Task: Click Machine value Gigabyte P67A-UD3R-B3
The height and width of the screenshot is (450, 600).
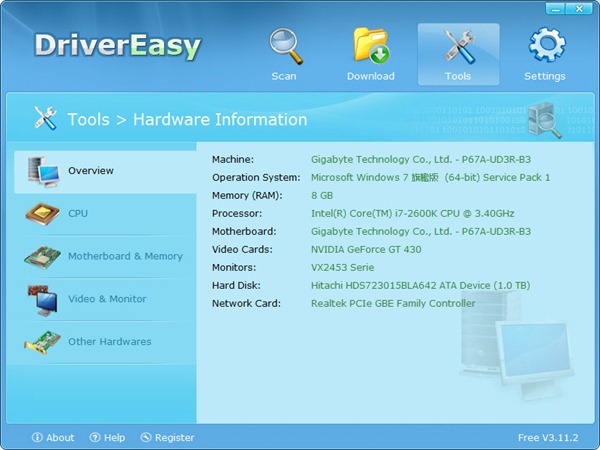Action: click(x=421, y=160)
